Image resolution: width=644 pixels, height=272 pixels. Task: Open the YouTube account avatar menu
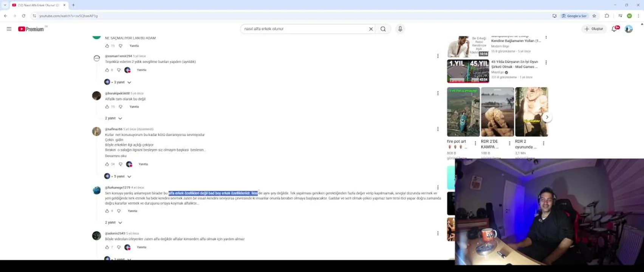pos(629,29)
